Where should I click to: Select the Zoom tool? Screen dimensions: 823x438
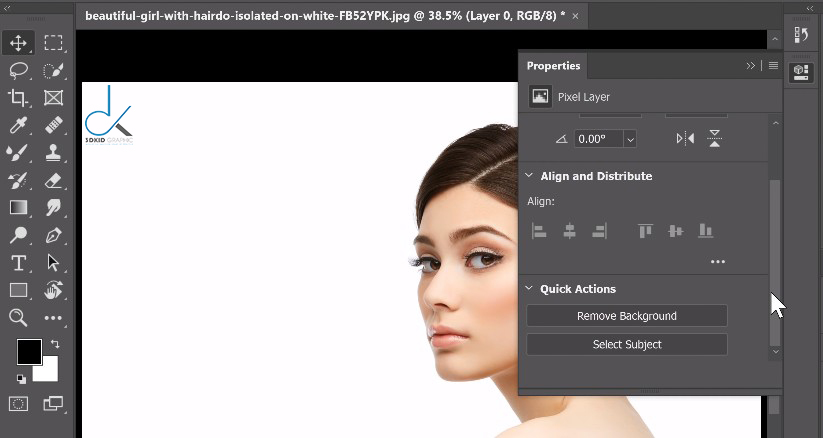(18, 317)
